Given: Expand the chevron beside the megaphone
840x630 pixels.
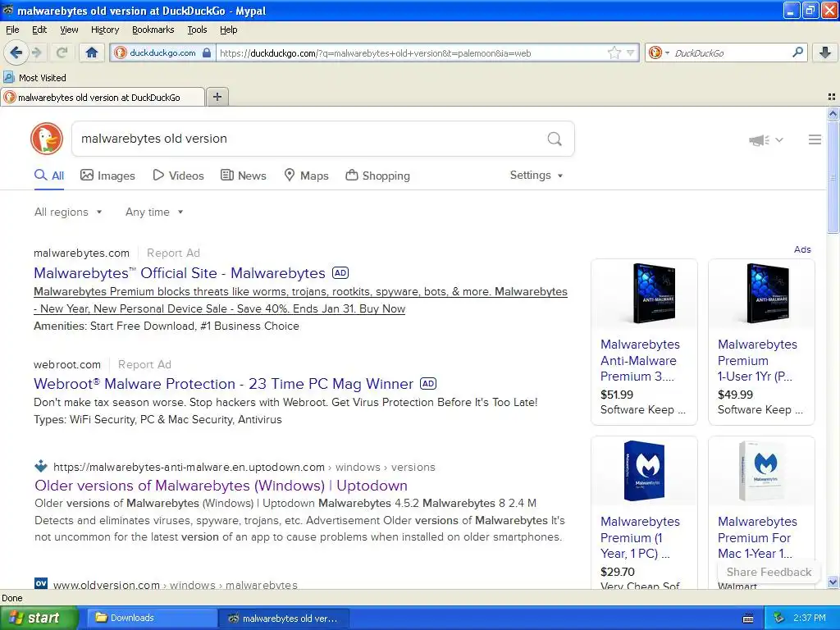Looking at the screenshot, I should click(x=779, y=139).
